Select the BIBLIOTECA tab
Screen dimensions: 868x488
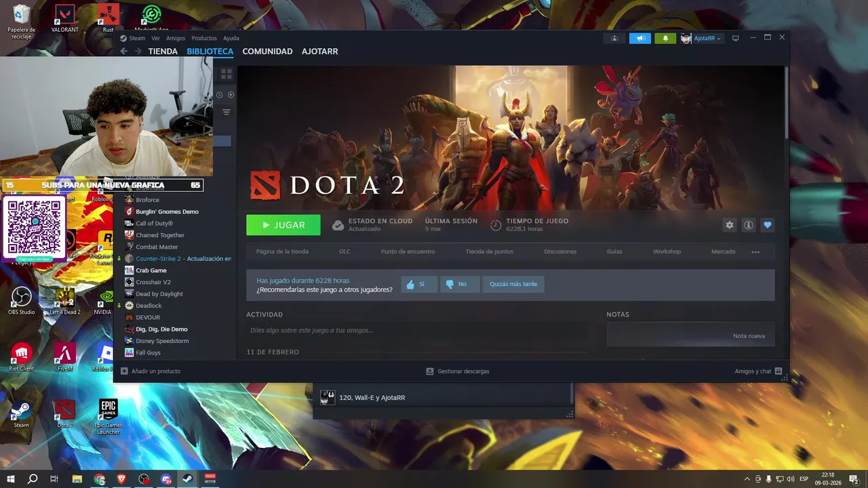[210, 52]
